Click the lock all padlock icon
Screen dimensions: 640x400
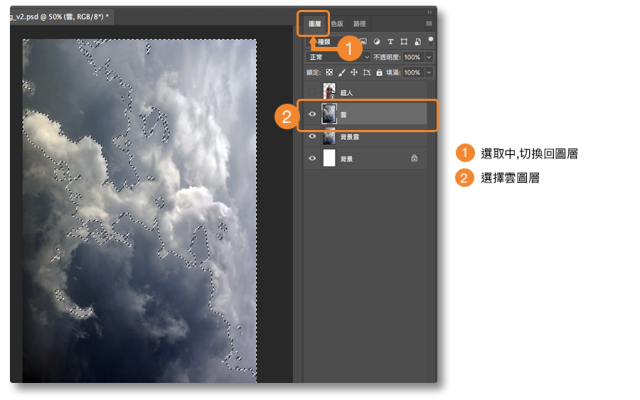tap(378, 73)
